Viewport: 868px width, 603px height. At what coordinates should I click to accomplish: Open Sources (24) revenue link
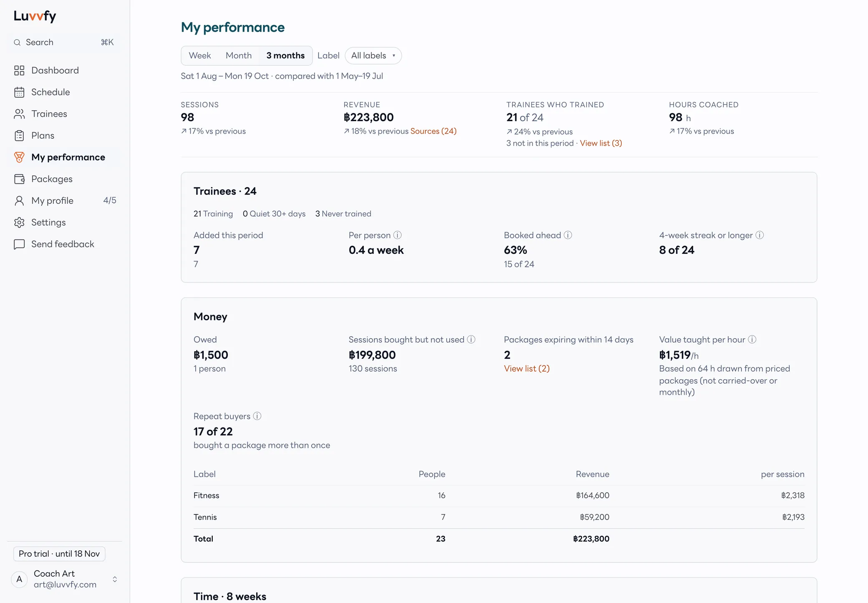(x=433, y=131)
